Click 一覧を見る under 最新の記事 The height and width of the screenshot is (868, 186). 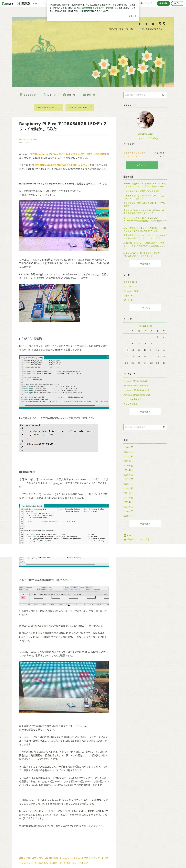click(145, 263)
